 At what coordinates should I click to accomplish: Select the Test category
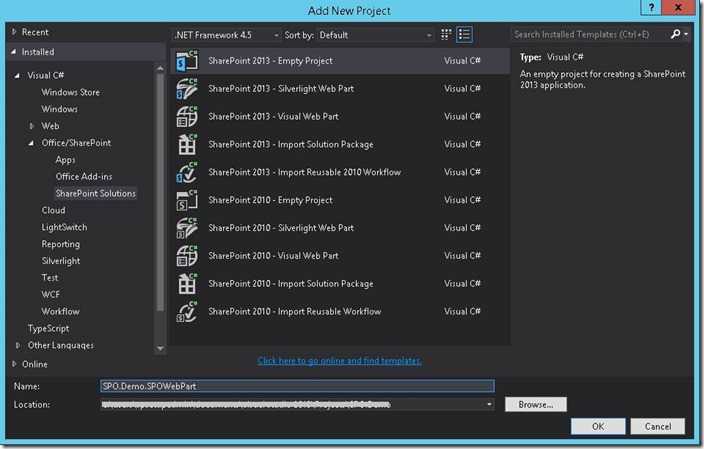coord(50,277)
